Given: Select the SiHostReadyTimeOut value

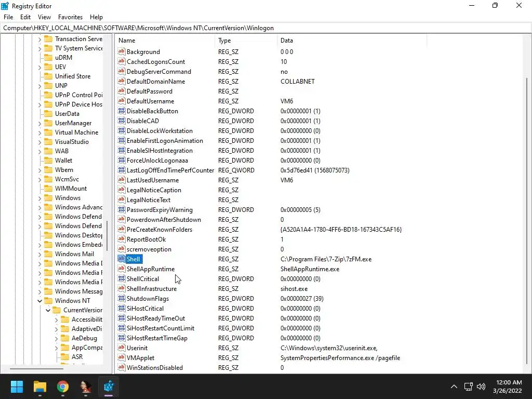Looking at the screenshot, I should [x=156, y=318].
